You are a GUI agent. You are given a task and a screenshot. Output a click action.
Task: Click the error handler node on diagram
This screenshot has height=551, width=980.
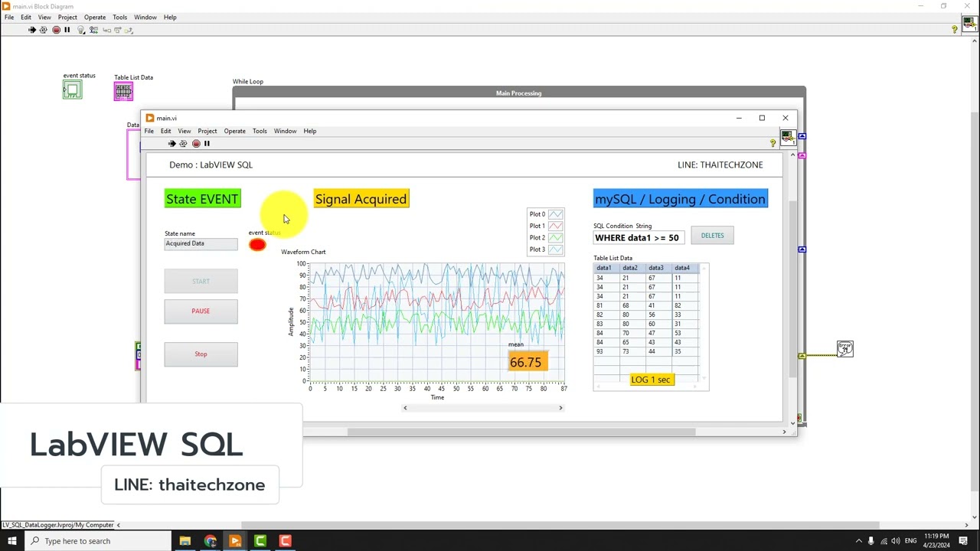point(844,349)
